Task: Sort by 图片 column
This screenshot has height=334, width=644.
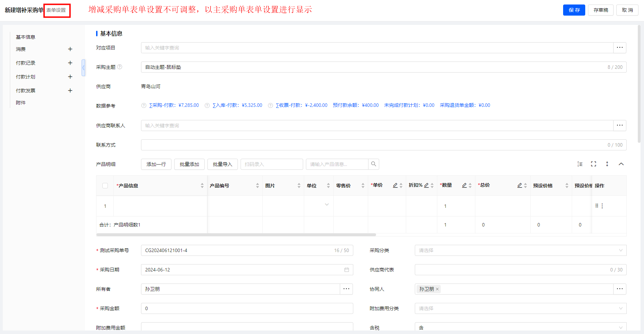Action: click(299, 186)
